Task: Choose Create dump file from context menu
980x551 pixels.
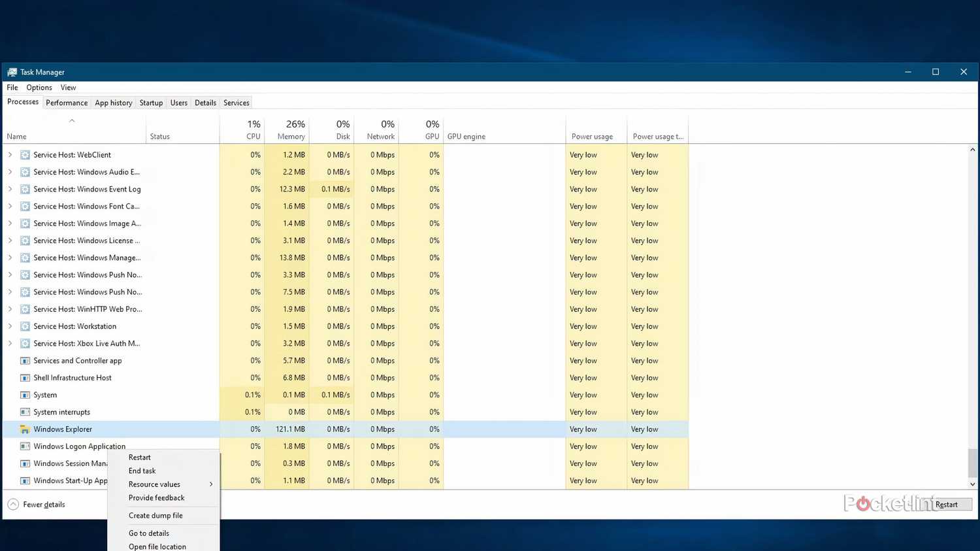Action: (155, 515)
